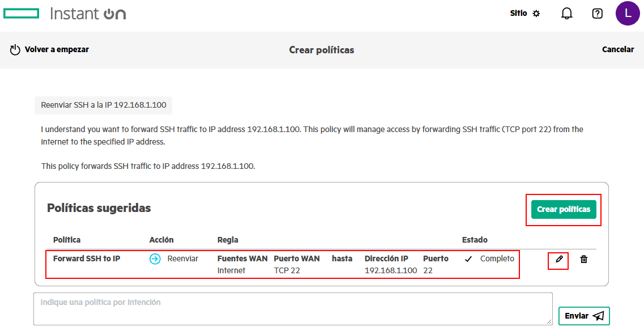Focus the policy intention text field
This screenshot has width=644, height=335.
coord(292,308)
